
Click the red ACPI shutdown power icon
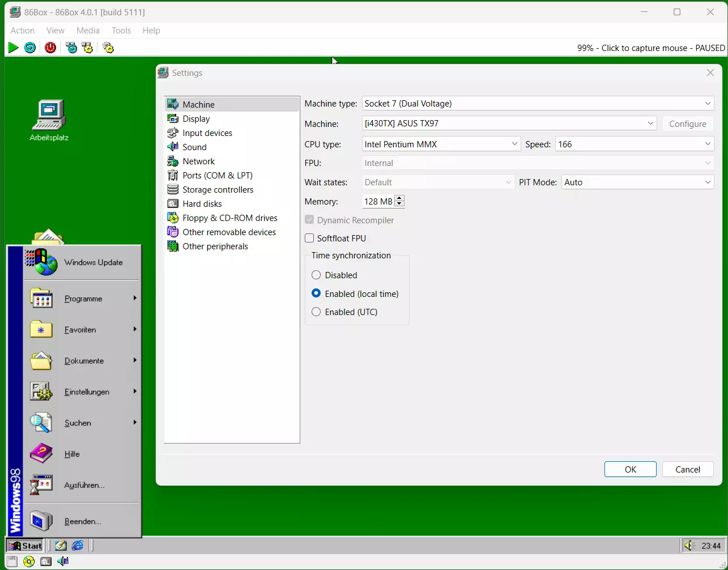click(x=50, y=48)
